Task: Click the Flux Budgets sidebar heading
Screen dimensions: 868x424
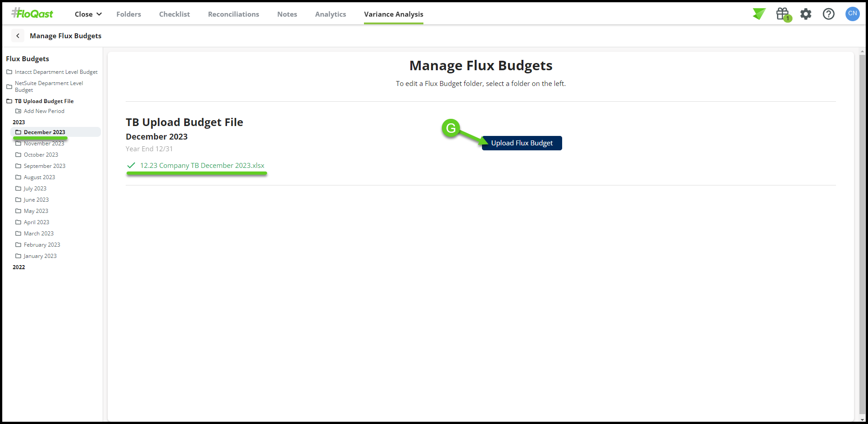Action: point(27,59)
